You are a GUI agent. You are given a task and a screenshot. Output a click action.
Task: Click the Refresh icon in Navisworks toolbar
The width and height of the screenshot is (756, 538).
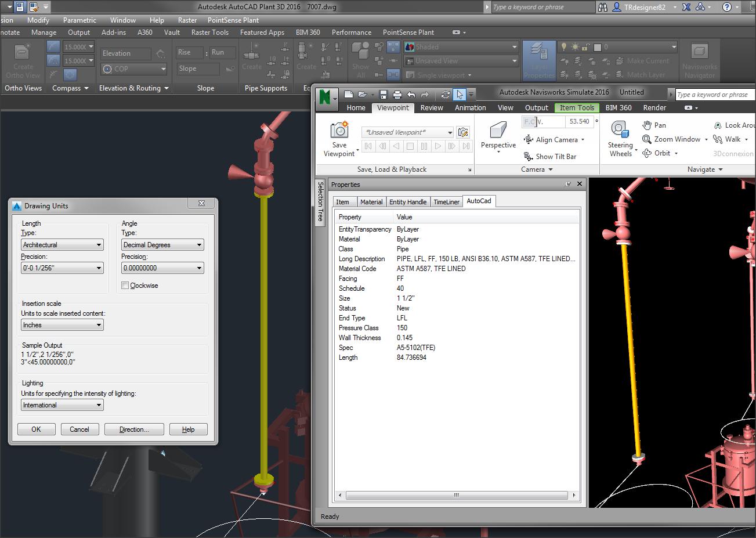pos(445,95)
